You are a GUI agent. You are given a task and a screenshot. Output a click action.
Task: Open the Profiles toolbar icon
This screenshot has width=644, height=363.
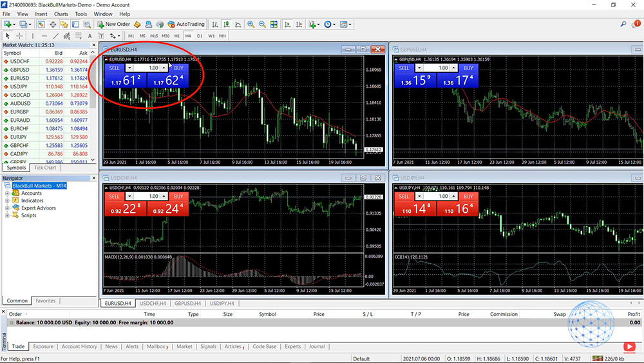click(x=23, y=25)
